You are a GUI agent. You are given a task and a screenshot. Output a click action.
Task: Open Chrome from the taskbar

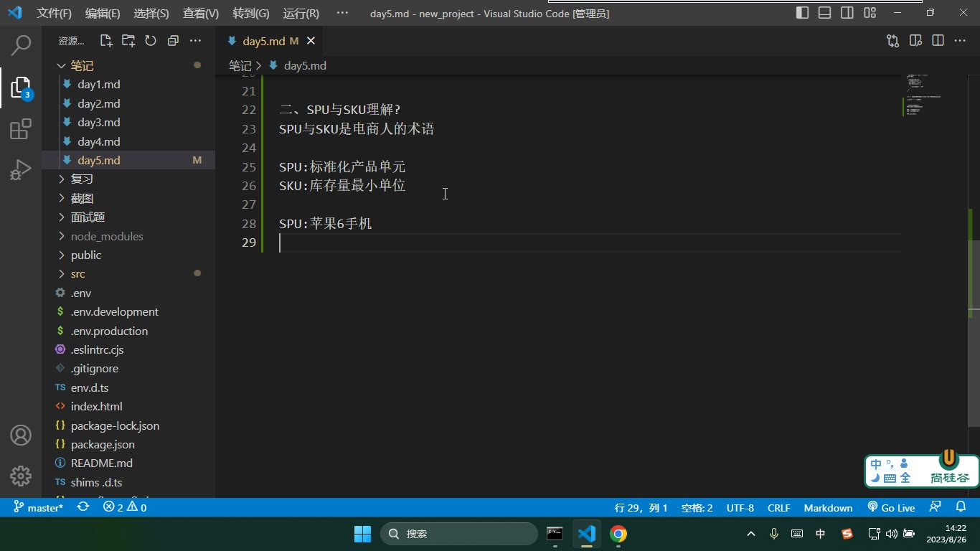click(618, 534)
